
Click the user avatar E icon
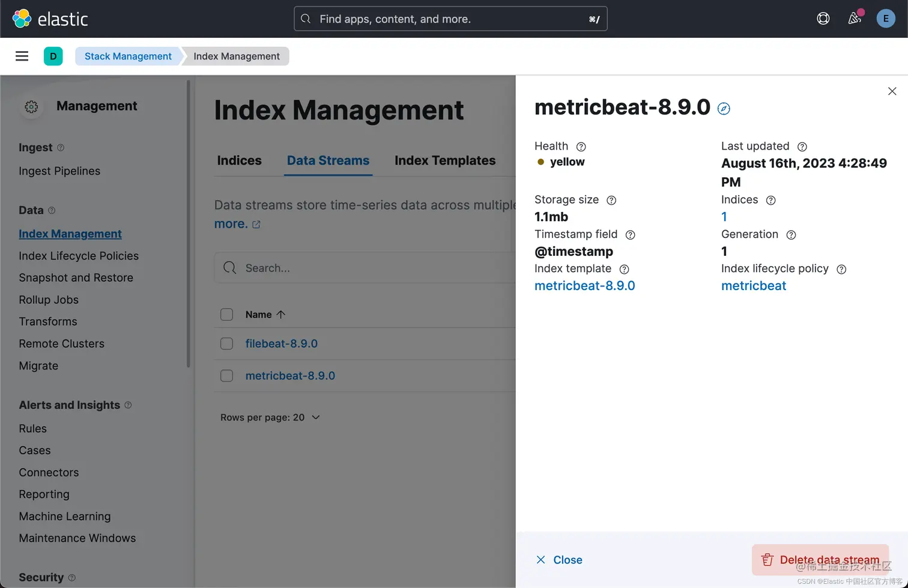coord(886,19)
